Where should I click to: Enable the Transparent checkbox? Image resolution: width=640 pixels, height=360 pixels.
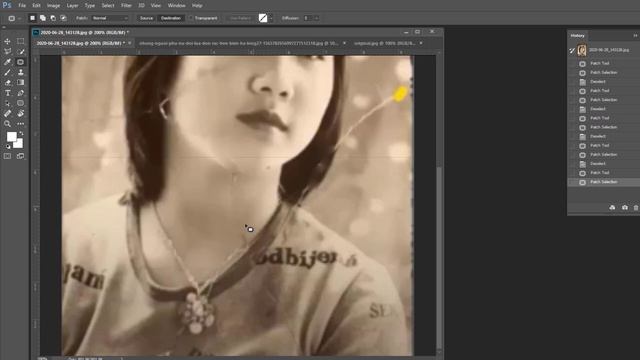click(x=191, y=18)
